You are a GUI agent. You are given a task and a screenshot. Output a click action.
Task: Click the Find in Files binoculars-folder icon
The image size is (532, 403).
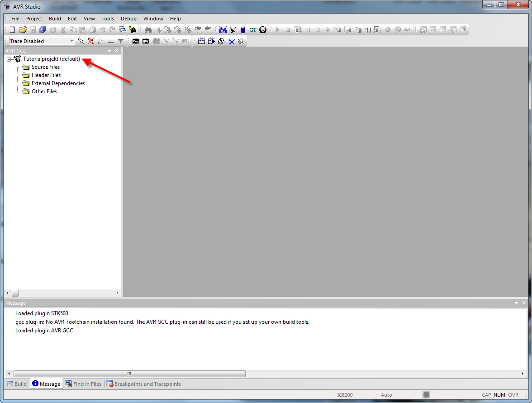coord(133,30)
